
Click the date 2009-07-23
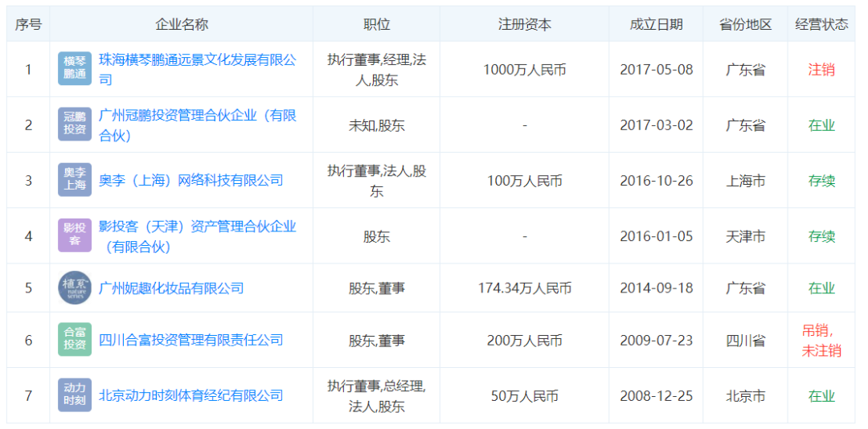(656, 340)
